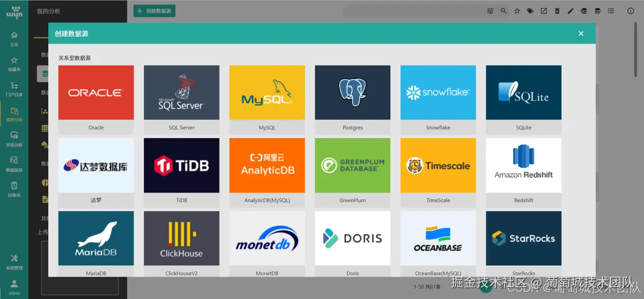Screen dimensions: 644x299
Task: Open the filter options sliders icon
Action: [490, 11]
